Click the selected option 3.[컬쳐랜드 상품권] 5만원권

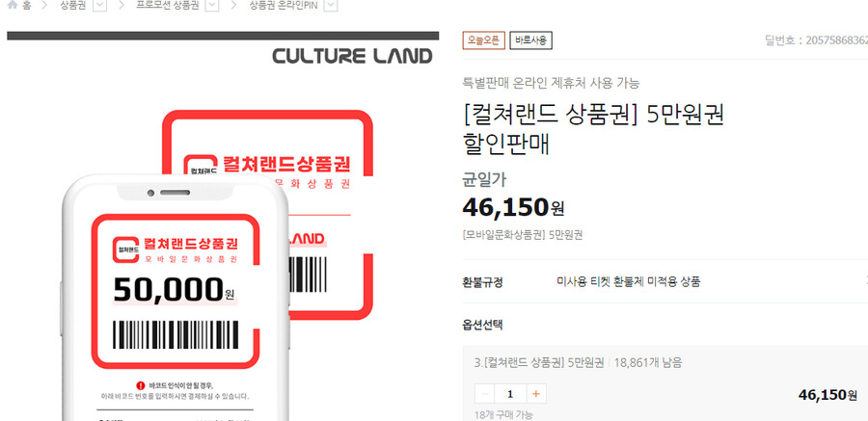click(539, 363)
